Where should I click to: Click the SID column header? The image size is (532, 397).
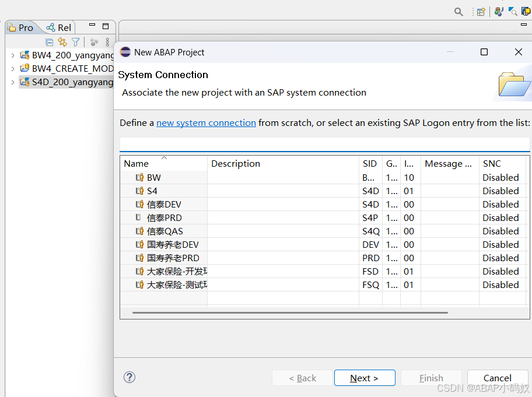(x=369, y=163)
